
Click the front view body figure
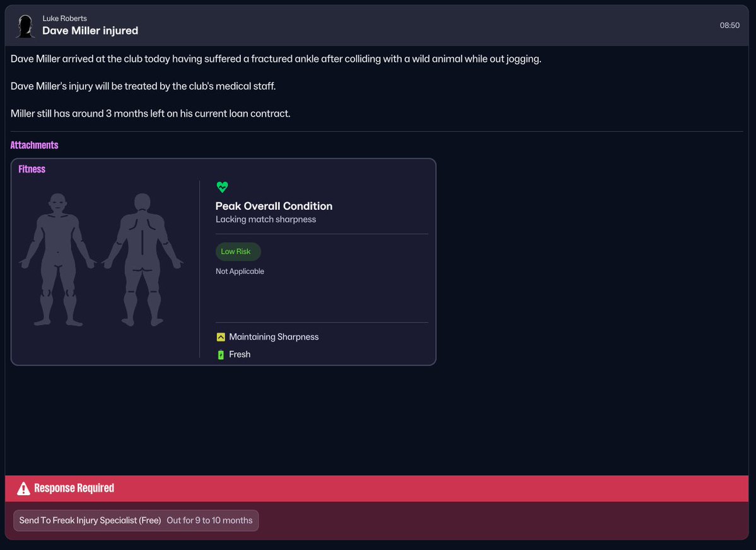58,260
